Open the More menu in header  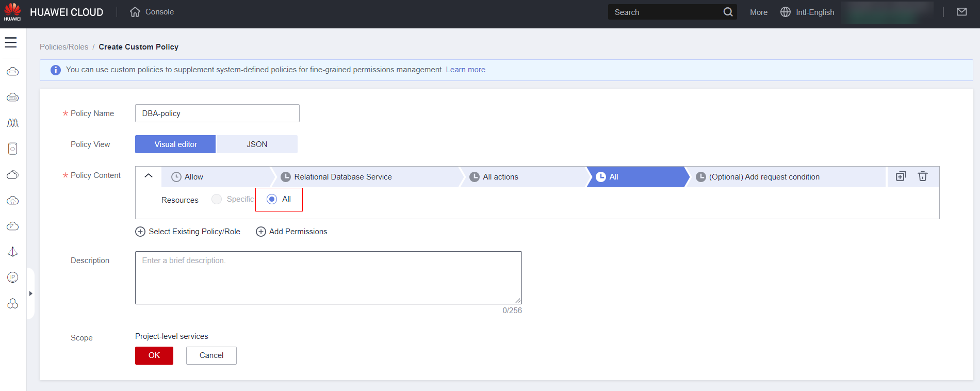coord(758,12)
